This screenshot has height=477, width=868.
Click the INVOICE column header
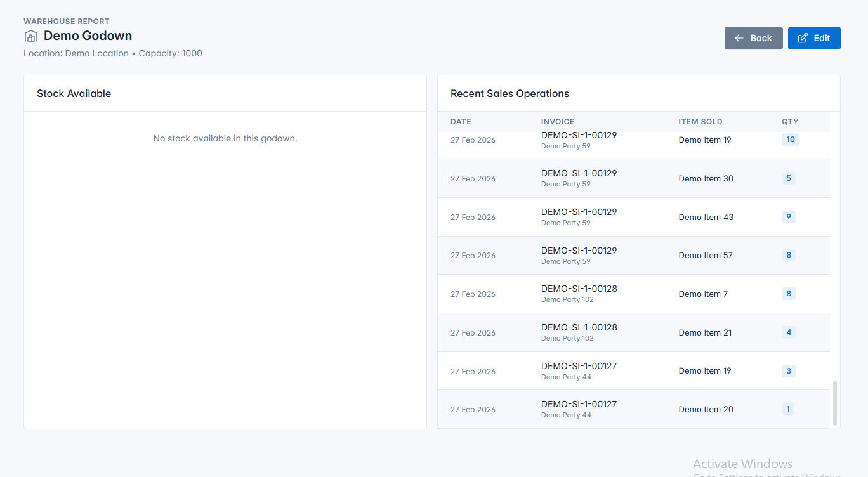tap(558, 122)
